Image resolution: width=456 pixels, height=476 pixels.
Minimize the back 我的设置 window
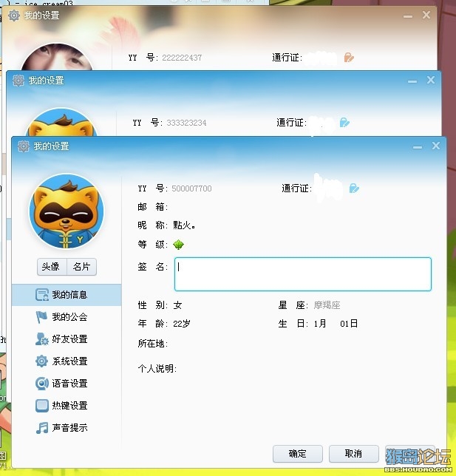click(408, 16)
